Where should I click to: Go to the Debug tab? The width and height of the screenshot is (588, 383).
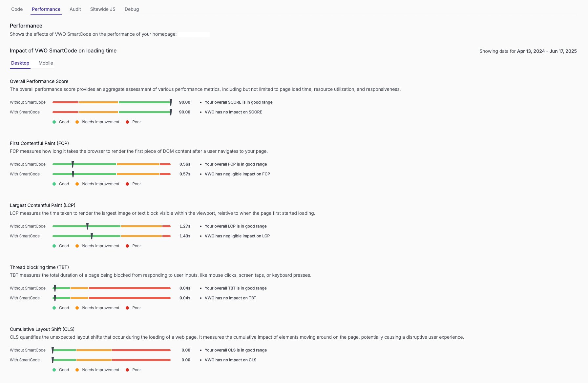132,9
